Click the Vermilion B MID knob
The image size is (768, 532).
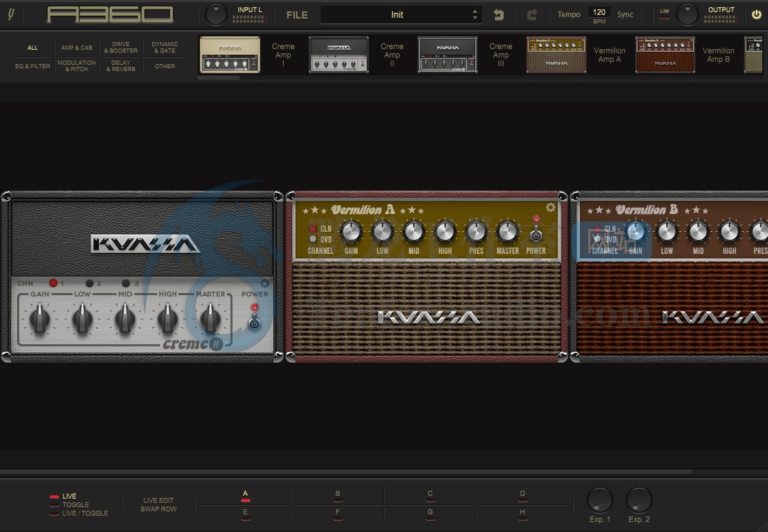698,232
